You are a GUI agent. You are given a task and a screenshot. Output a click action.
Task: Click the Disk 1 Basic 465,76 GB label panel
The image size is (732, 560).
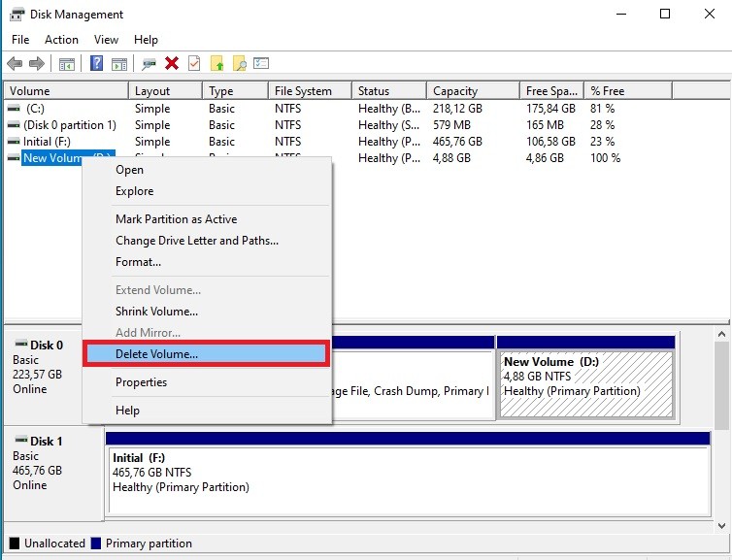53,473
